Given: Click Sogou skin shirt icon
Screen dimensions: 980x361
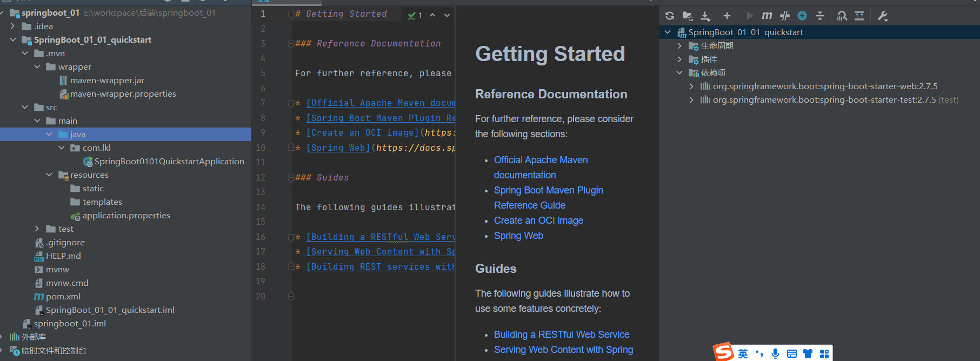Looking at the screenshot, I should 808,353.
